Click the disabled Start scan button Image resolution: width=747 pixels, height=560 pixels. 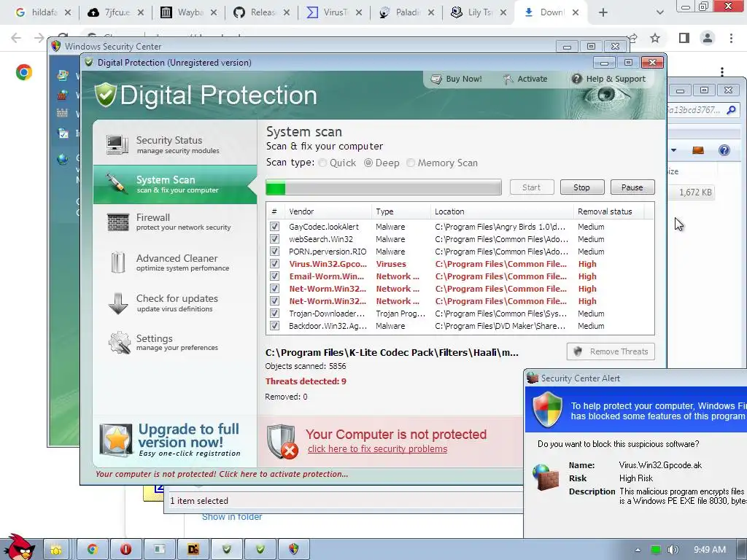pos(532,187)
